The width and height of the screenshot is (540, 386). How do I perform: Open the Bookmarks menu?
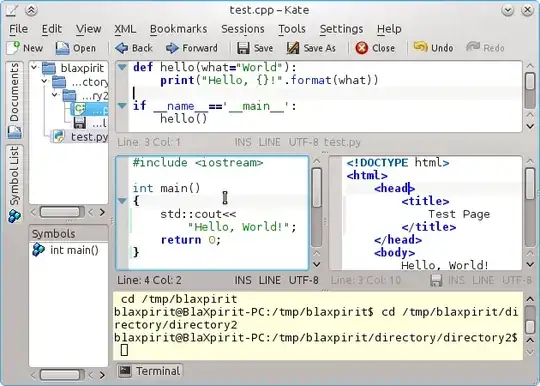pos(178,29)
